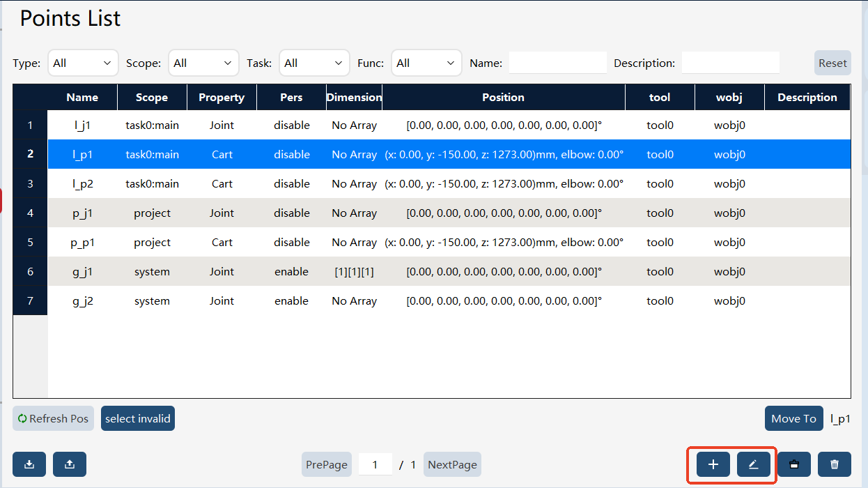The image size is (868, 488).
Task: Focus the Name filter input field
Action: click(558, 63)
